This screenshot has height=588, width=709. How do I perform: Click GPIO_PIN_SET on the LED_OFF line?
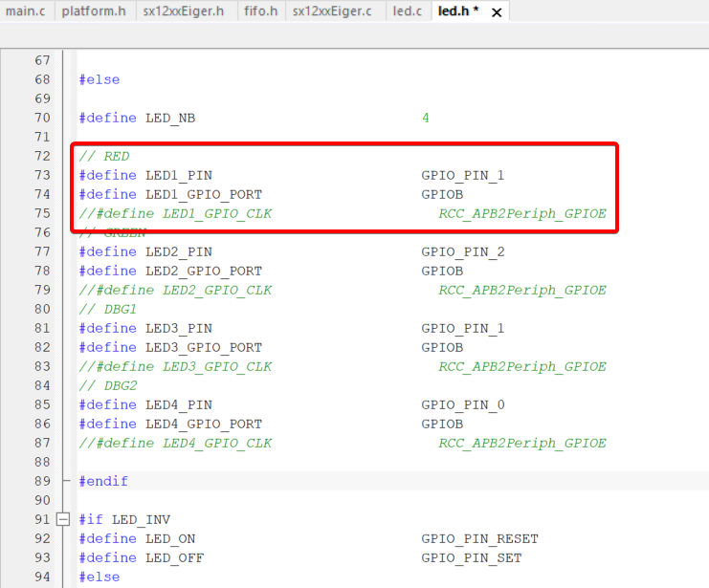click(471, 557)
